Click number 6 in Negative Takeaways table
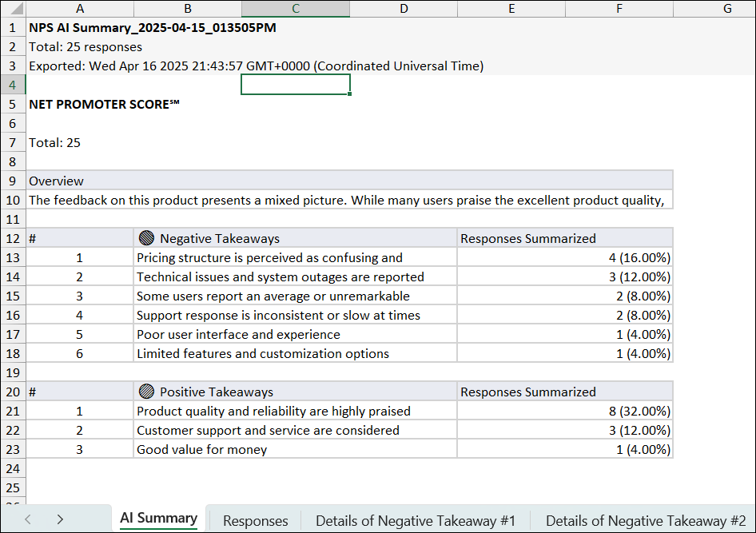The height and width of the screenshot is (533, 756). [80, 353]
